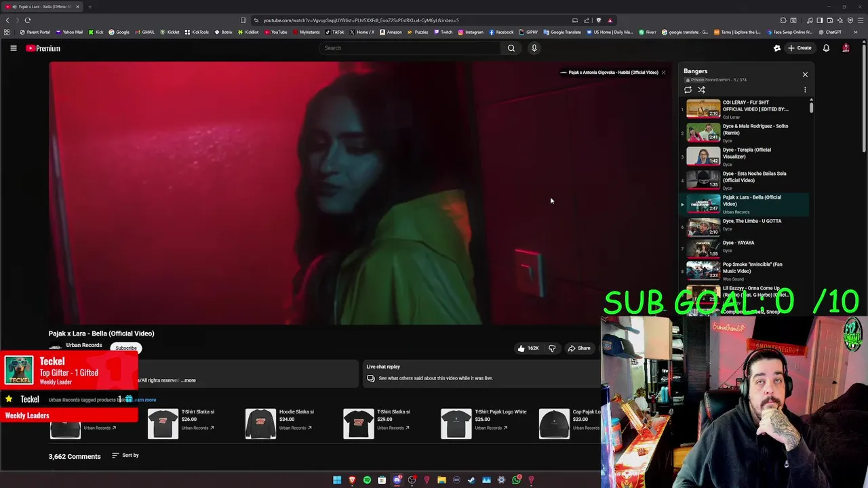Open the Facebook bookmark
The width and height of the screenshot is (868, 488).
(501, 32)
